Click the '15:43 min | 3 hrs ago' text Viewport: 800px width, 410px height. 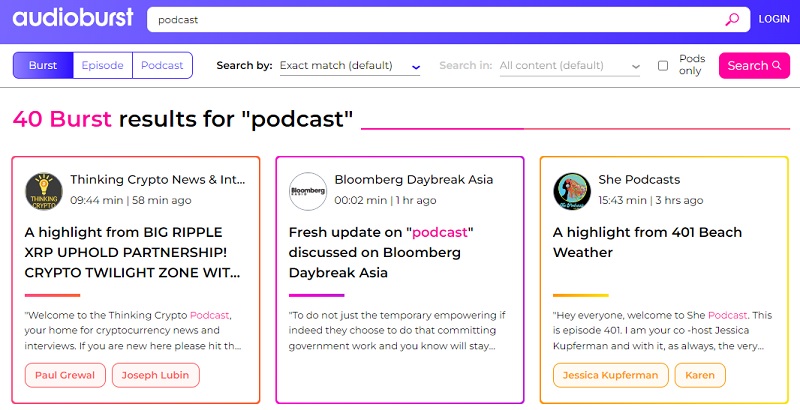pos(651,200)
